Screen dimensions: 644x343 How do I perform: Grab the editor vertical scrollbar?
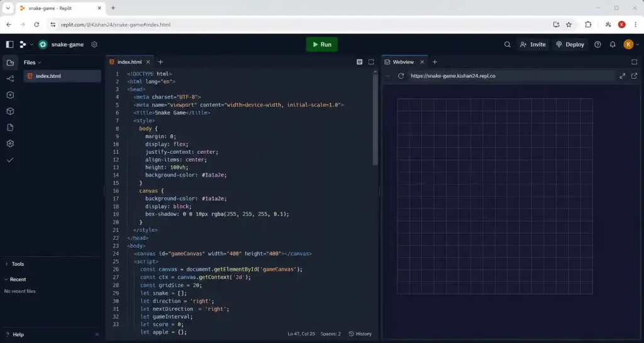(375, 119)
